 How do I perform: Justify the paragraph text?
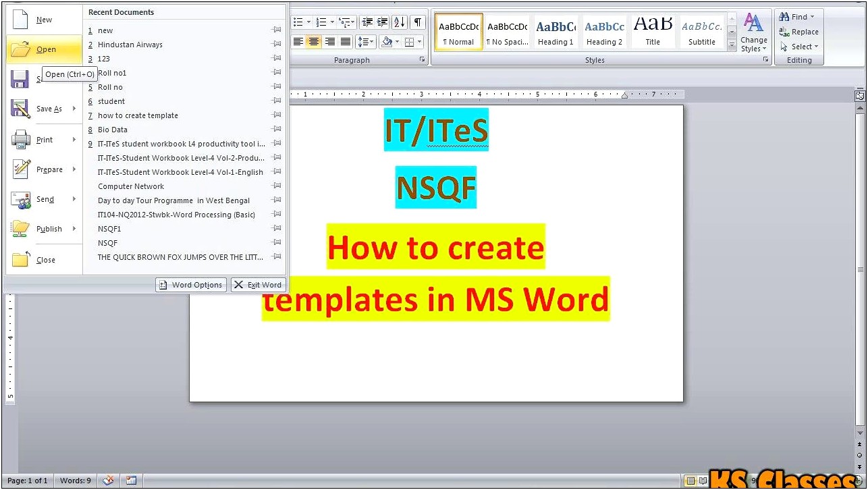click(346, 42)
